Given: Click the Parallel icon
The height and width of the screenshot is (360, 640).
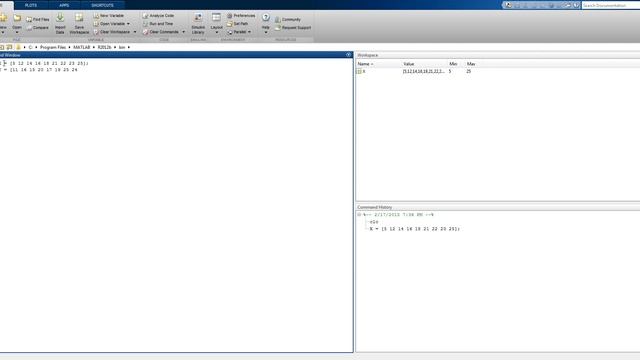Looking at the screenshot, I should point(230,32).
